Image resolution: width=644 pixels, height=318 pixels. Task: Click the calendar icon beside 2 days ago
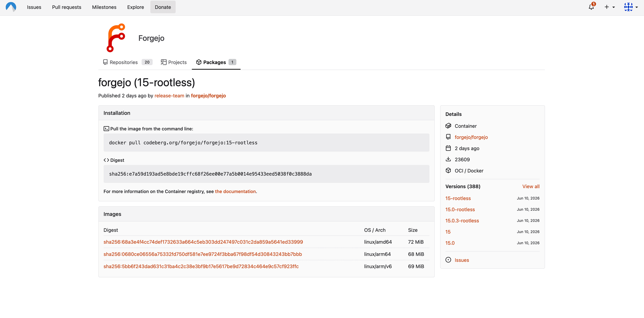(x=448, y=148)
